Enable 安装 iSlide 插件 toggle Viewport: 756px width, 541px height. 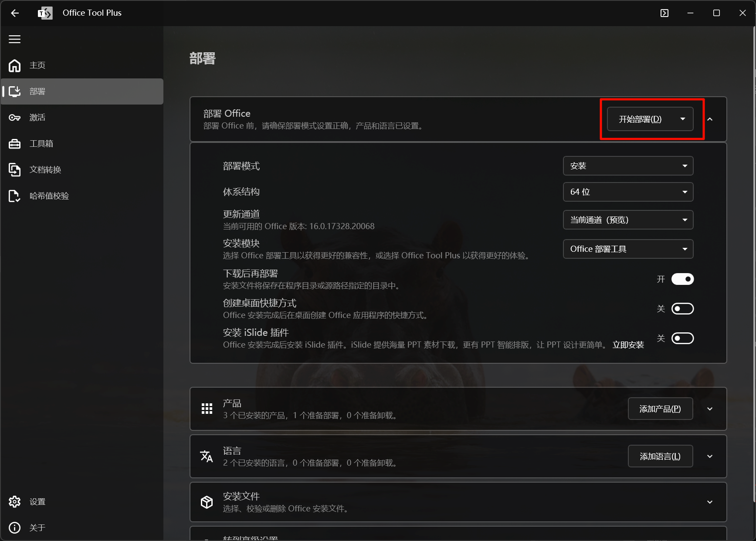point(682,338)
